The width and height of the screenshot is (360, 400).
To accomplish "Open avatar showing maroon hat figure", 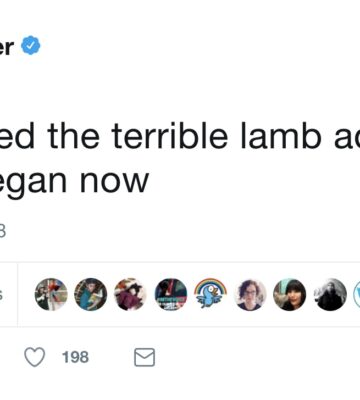I will click(x=130, y=294).
